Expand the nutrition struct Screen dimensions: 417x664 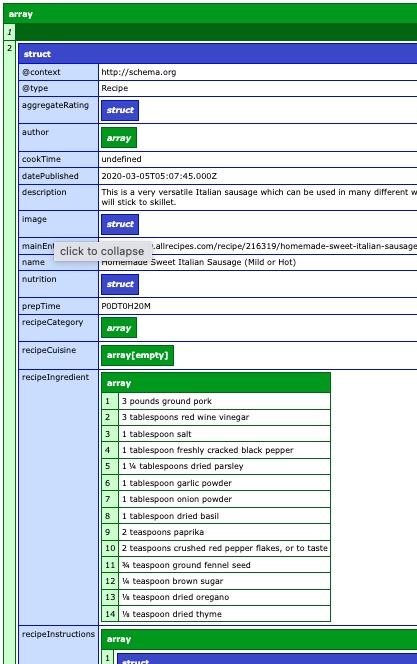point(120,284)
